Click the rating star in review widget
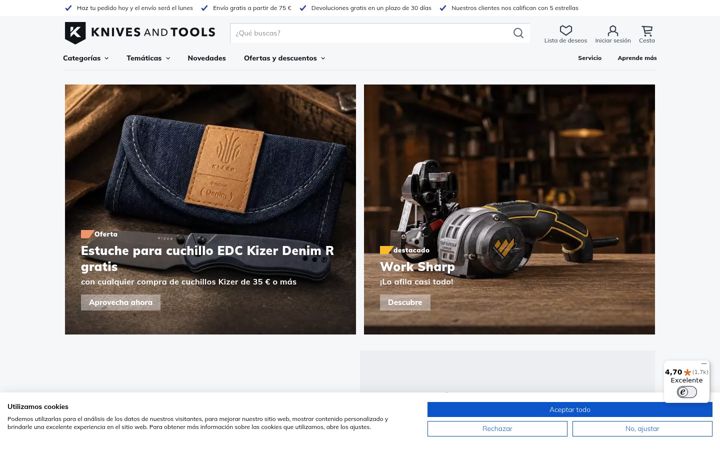This screenshot has width=720, height=450. (x=687, y=372)
